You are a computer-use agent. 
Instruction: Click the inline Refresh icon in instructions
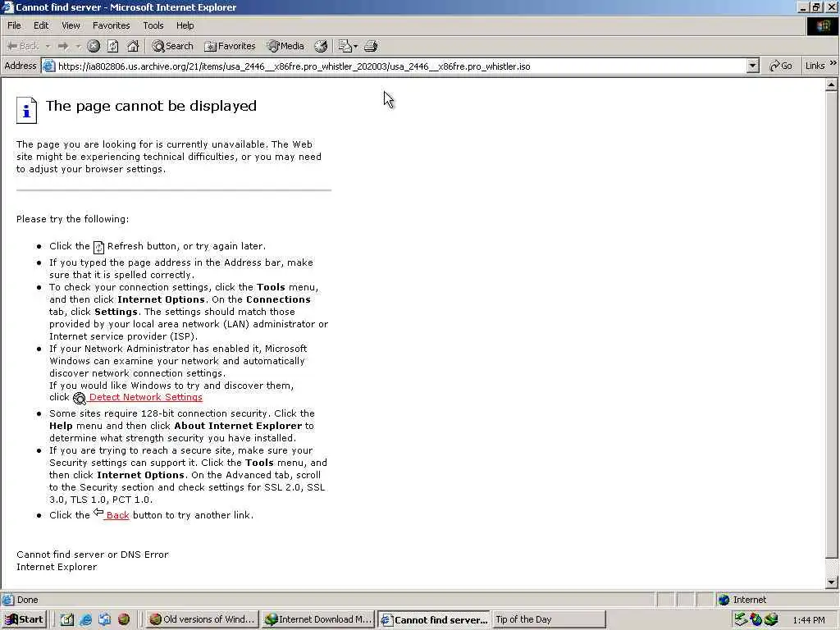[98, 247]
